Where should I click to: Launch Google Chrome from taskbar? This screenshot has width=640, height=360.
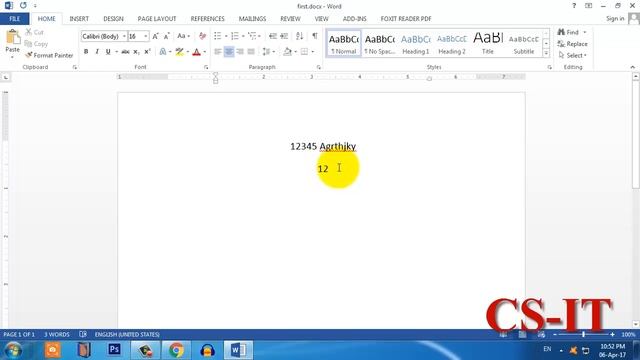click(x=176, y=350)
